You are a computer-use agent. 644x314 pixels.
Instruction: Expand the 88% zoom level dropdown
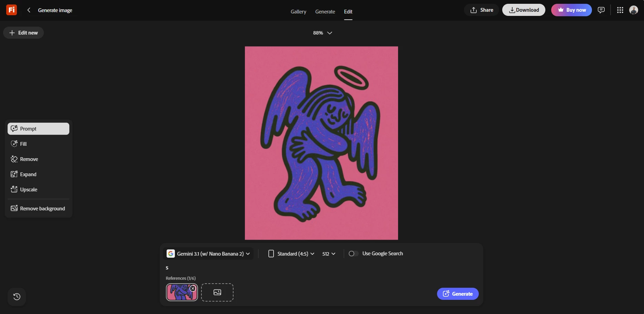[323, 33]
